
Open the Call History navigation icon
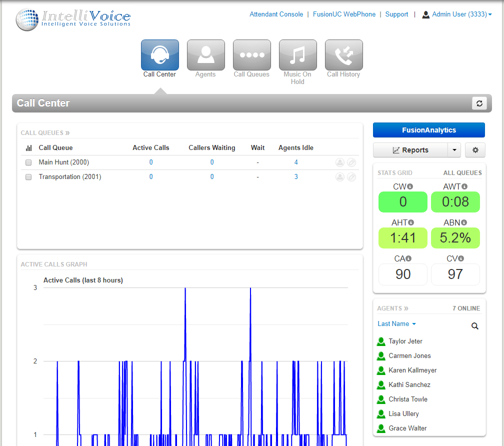(343, 55)
